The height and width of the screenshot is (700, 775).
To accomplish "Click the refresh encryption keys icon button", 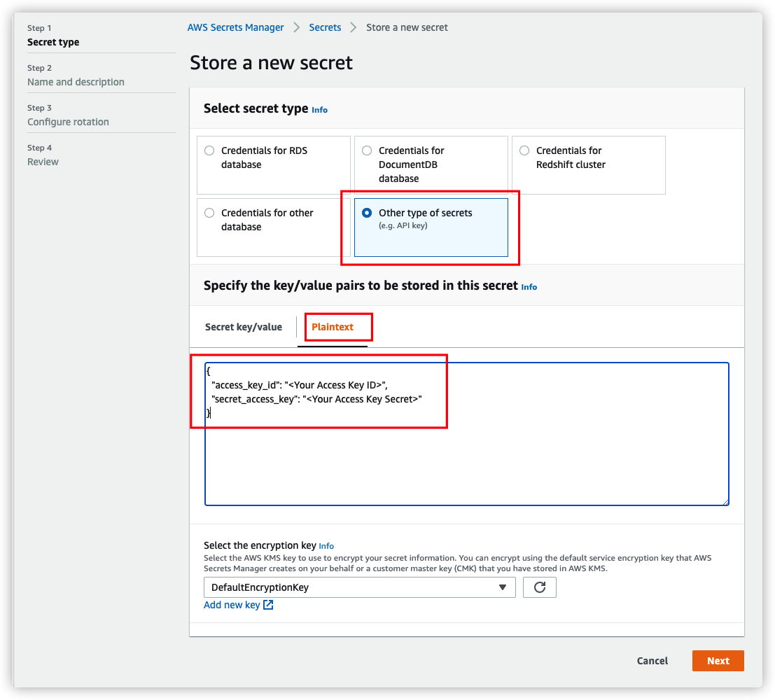I will tap(539, 587).
